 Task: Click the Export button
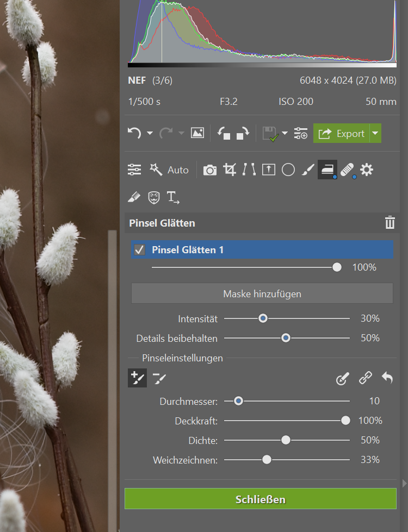click(x=342, y=133)
